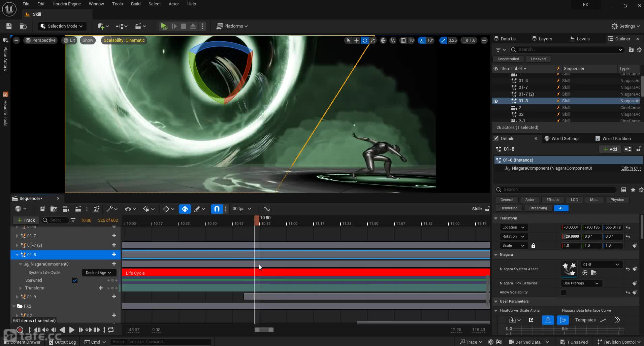Screen dimensions: 644x346
Task: Toggle scale snapping icon in viewport
Action: (x=443, y=40)
